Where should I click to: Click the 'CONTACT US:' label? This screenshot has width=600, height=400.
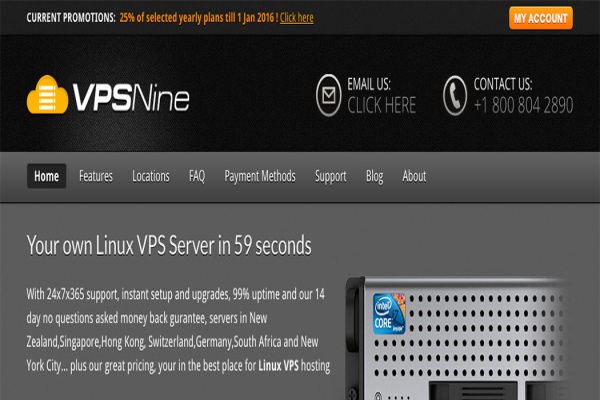[503, 84]
